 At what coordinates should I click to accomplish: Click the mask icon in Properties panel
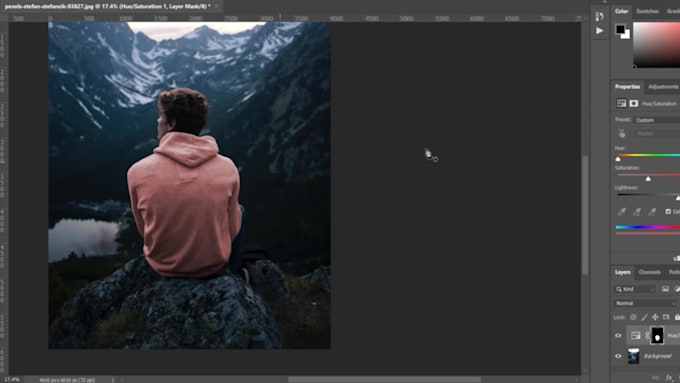(x=634, y=103)
